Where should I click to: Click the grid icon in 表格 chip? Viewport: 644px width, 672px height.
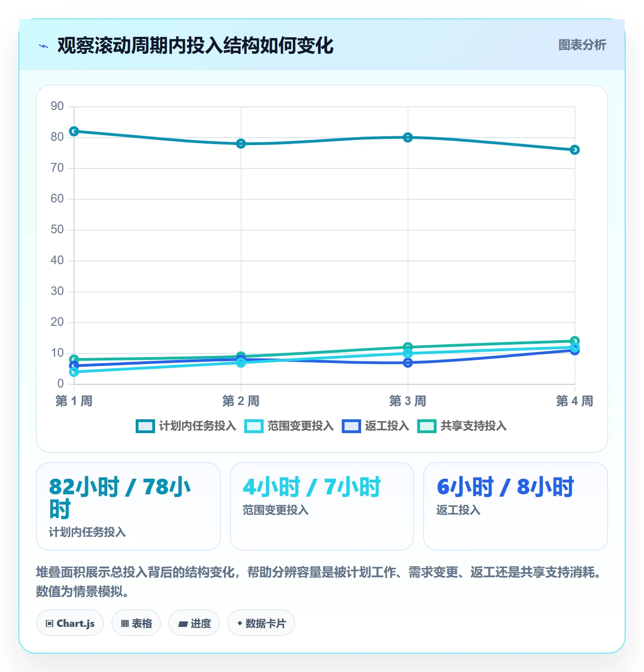(125, 624)
